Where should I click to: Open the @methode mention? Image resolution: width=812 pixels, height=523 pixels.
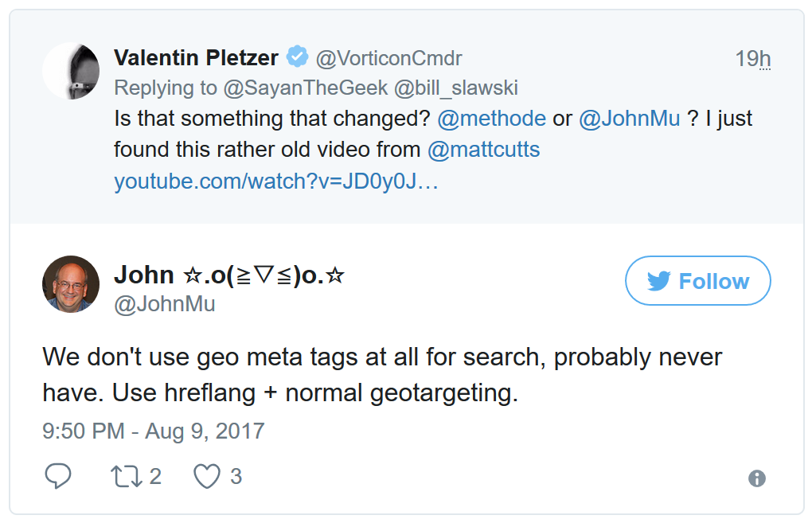click(492, 118)
